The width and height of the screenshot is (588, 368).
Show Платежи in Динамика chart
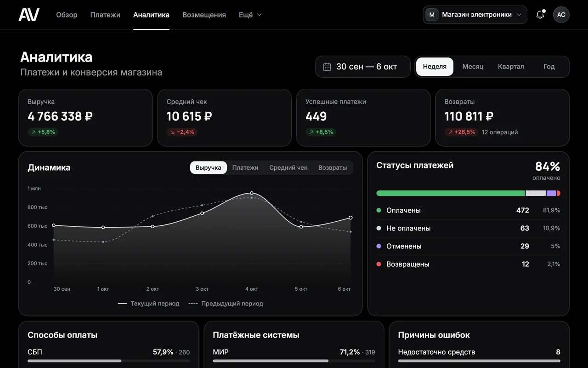pyautogui.click(x=245, y=167)
